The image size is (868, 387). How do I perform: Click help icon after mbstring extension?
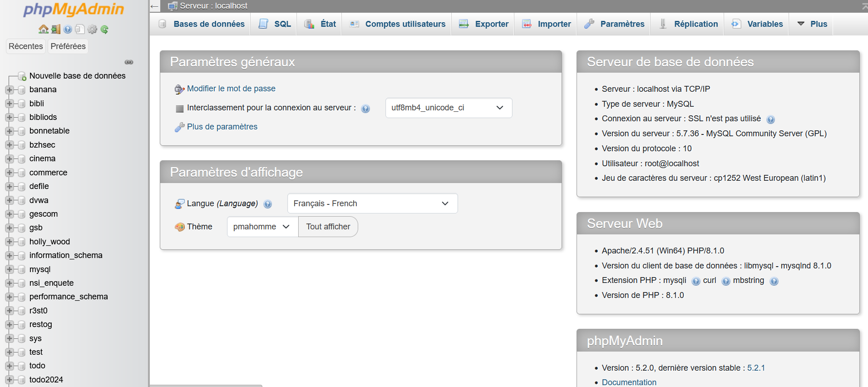click(774, 281)
